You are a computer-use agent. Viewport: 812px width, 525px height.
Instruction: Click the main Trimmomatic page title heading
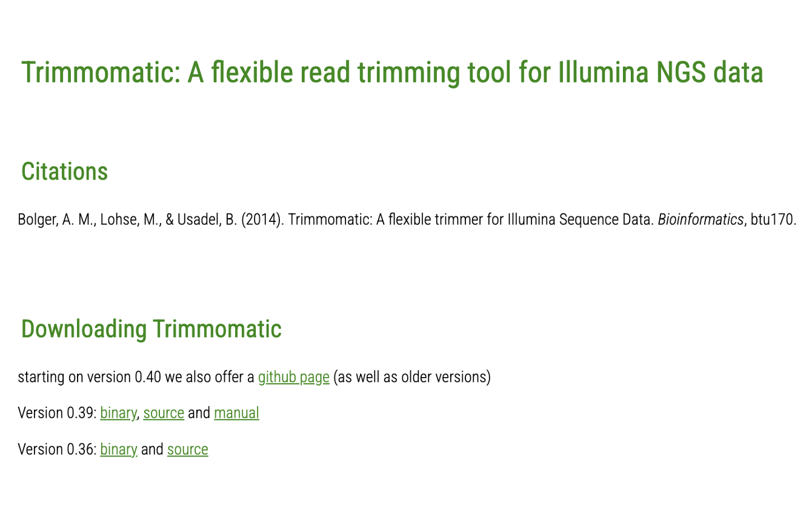click(392, 72)
